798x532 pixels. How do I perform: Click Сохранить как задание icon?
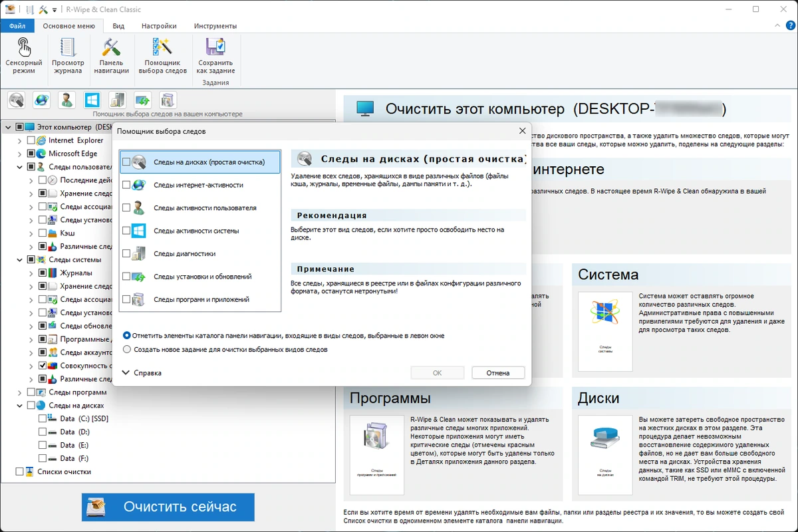pyautogui.click(x=216, y=56)
